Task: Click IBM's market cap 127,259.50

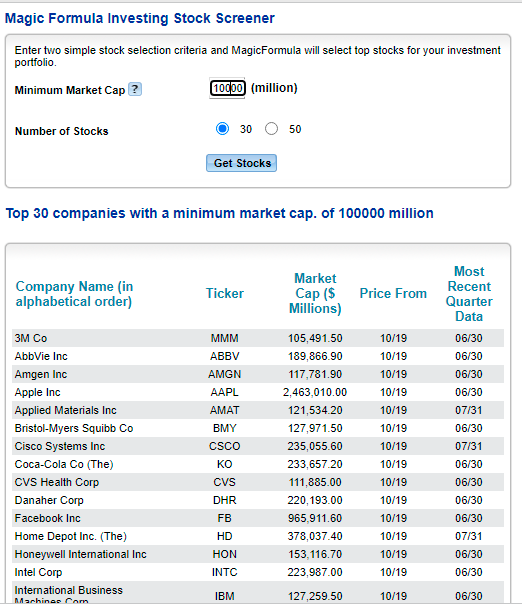Action: (x=315, y=596)
